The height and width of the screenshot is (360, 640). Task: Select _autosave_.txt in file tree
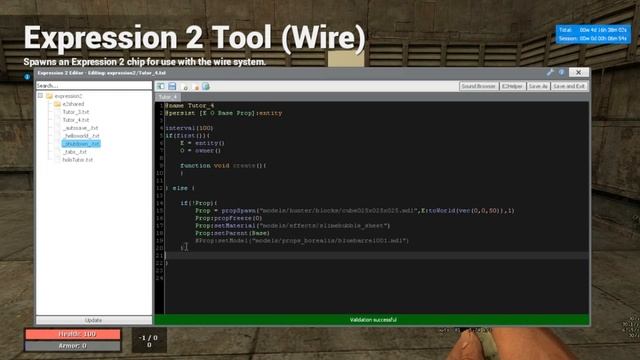click(x=80, y=128)
